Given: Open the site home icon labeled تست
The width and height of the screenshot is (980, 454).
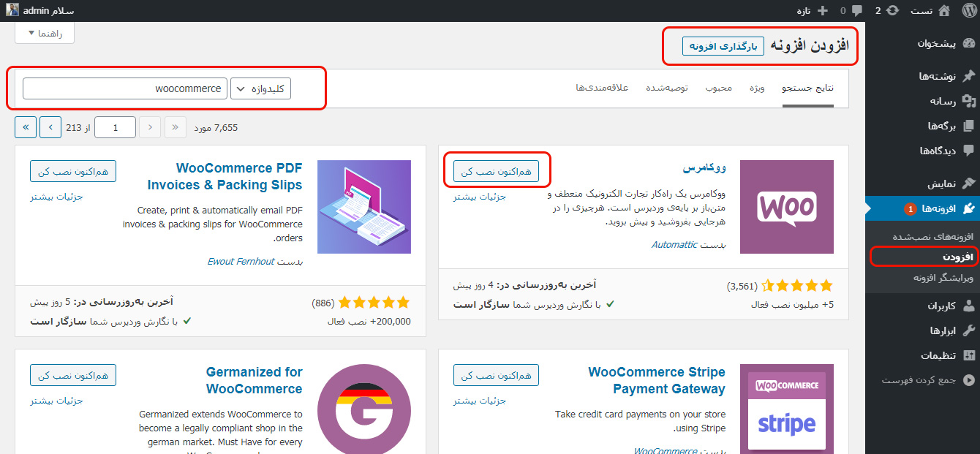Looking at the screenshot, I should point(943,11).
